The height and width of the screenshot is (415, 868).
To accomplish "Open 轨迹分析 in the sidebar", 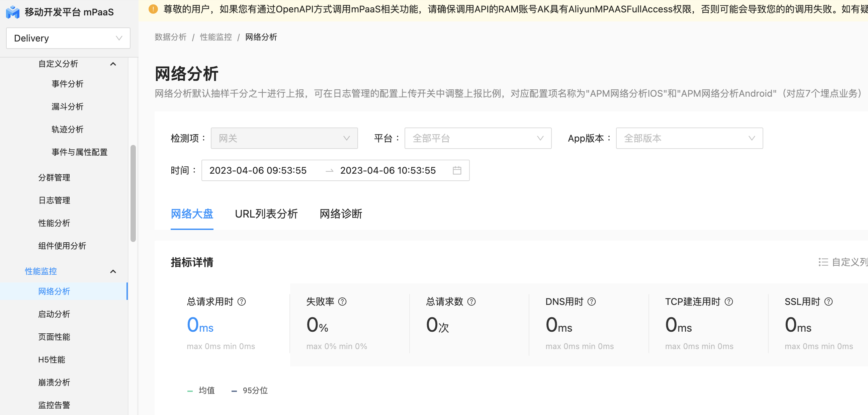I will 67,129.
